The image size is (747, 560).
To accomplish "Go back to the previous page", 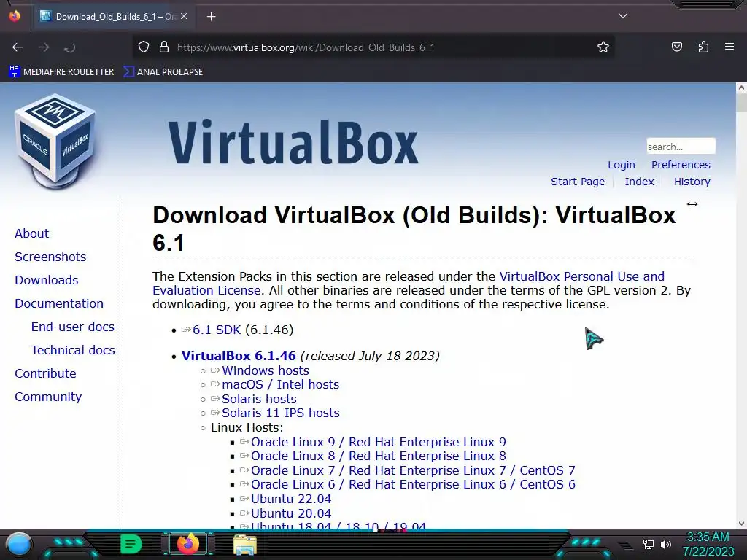I will click(x=18, y=47).
